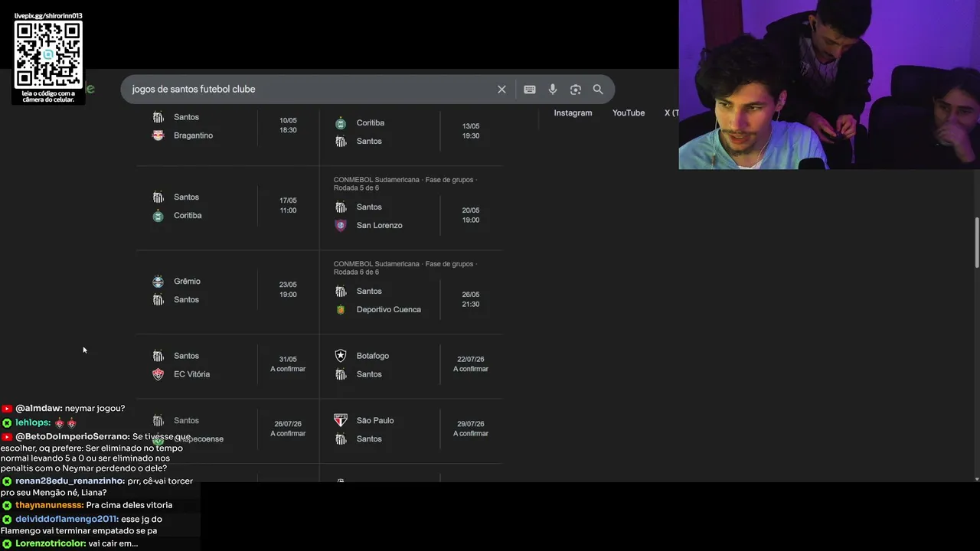Select the 31/05 A confirmar date
This screenshot has height=551, width=980.
[288, 364]
